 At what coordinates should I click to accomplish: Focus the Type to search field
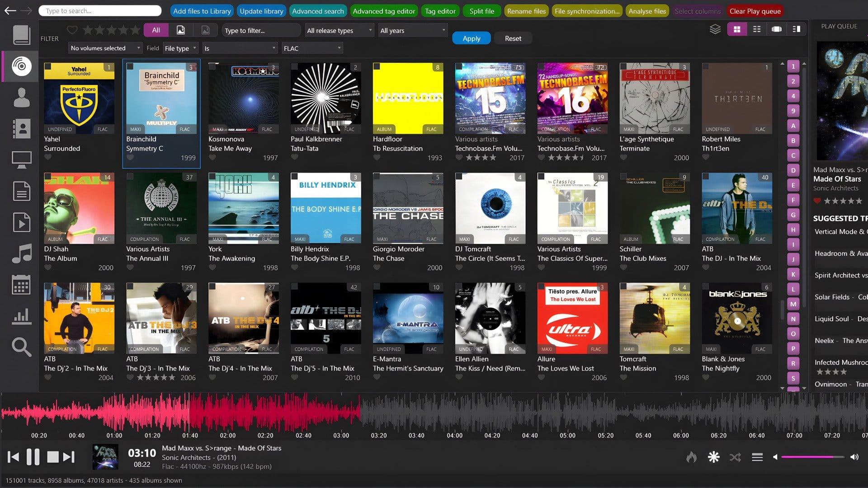pyautogui.click(x=100, y=10)
